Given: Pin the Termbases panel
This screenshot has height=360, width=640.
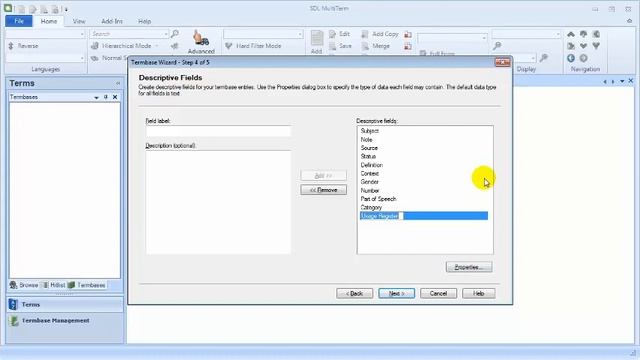Looking at the screenshot, I should coord(106,97).
